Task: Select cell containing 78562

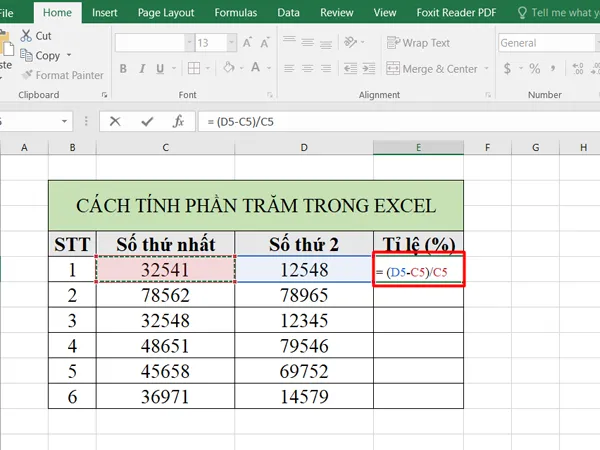Action: (x=164, y=296)
